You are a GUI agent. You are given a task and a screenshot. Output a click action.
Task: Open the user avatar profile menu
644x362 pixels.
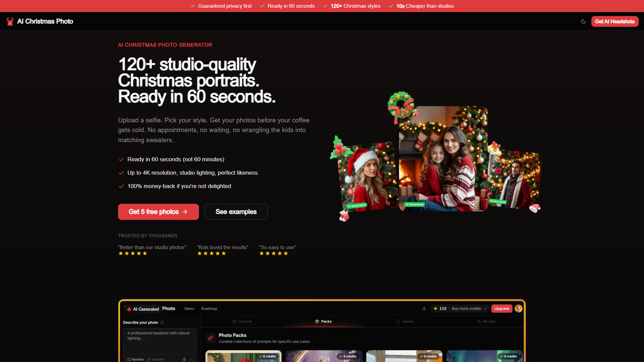point(519,309)
